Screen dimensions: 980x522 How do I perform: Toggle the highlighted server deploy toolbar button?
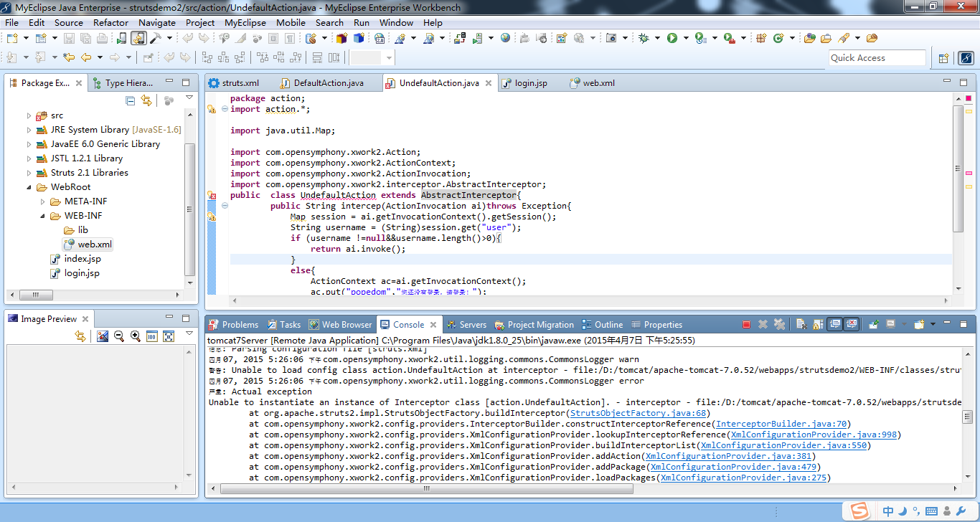(138, 38)
